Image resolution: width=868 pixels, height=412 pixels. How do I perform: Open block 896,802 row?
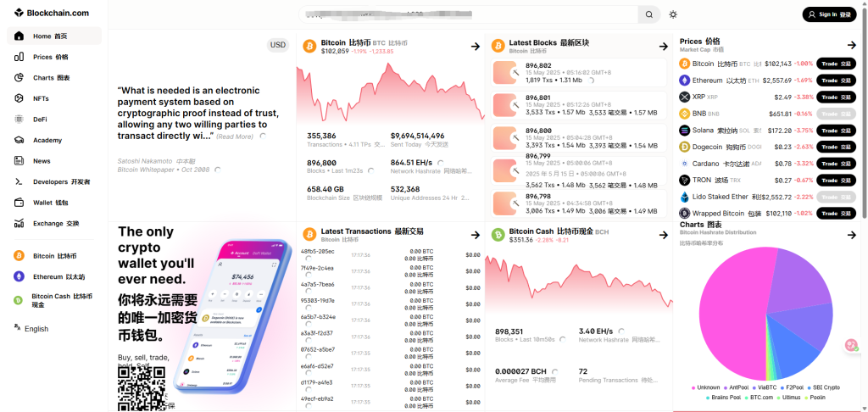(x=579, y=73)
